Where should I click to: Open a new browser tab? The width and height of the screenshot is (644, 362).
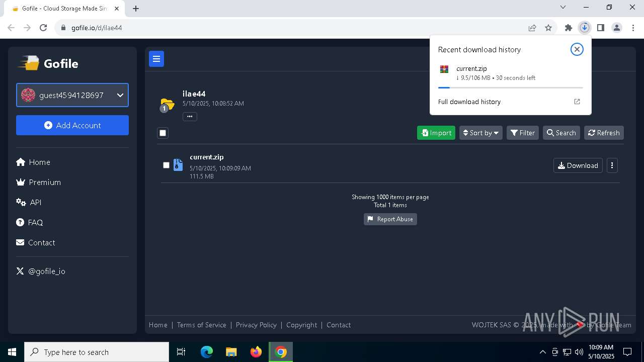(136, 9)
